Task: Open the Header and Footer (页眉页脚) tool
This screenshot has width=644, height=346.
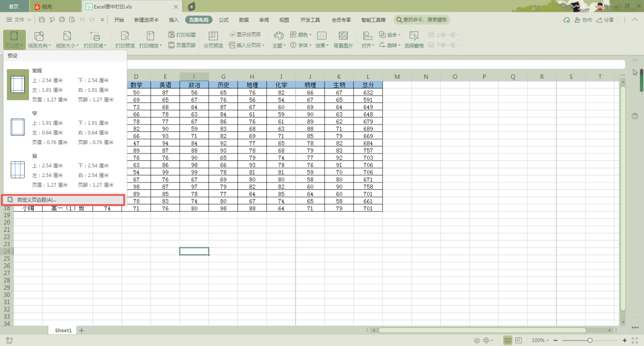Action: 182,46
